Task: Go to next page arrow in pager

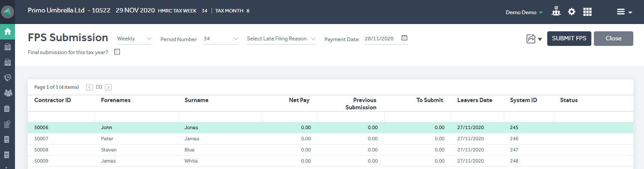Action: coord(108,87)
